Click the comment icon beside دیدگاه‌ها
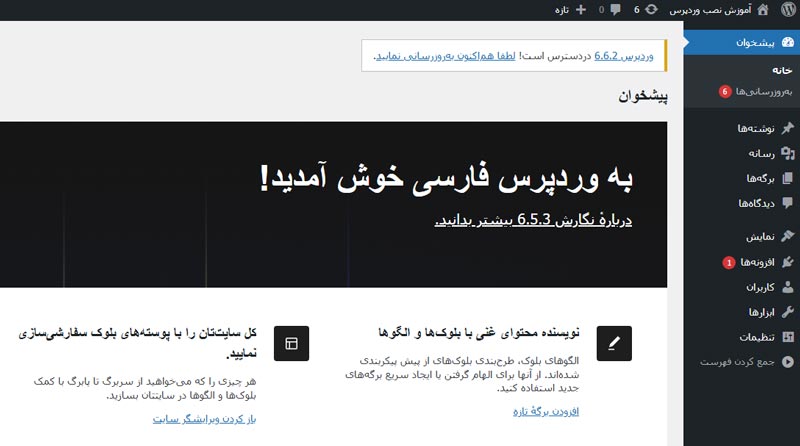800x446 pixels. coord(788,203)
